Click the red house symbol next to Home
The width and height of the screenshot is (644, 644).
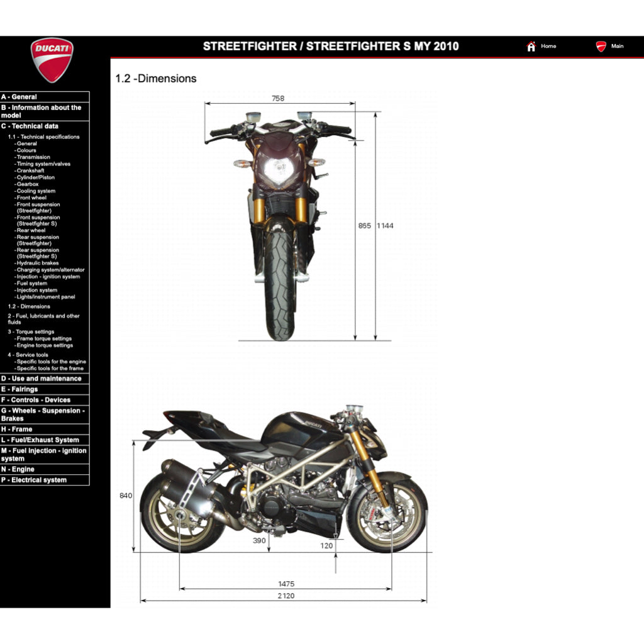531,46
